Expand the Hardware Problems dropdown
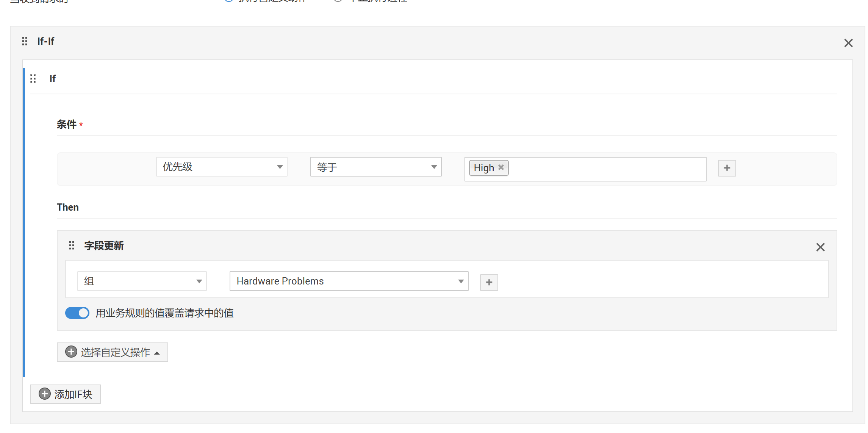The width and height of the screenshot is (868, 433). tap(349, 281)
